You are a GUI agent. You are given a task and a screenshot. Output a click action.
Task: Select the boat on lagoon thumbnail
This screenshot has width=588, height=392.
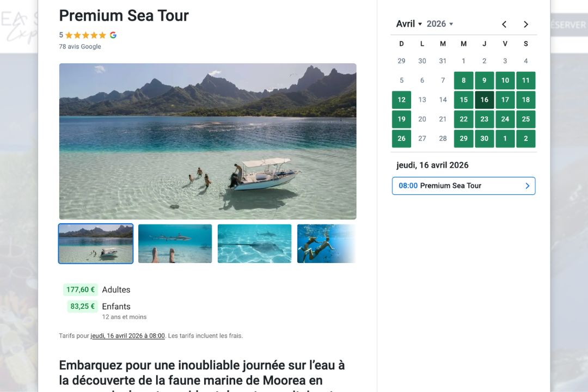(96, 244)
